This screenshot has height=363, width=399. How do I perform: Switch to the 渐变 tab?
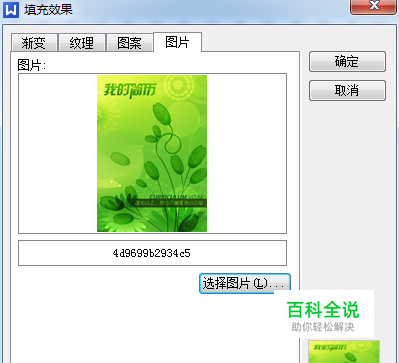click(34, 43)
